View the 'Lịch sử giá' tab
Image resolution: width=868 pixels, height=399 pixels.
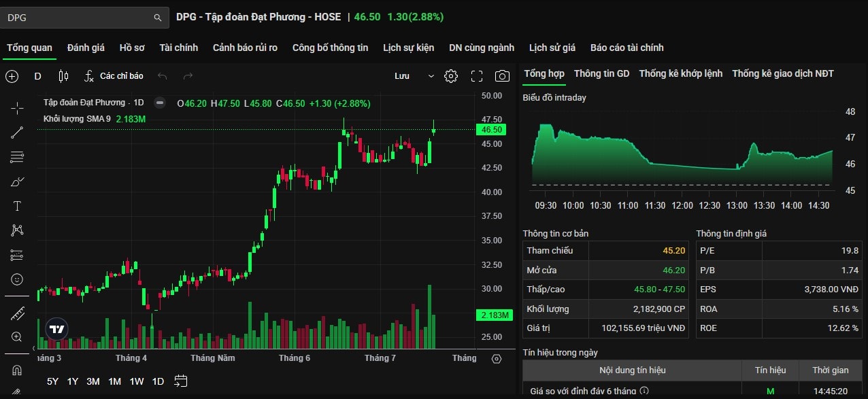pyautogui.click(x=552, y=48)
